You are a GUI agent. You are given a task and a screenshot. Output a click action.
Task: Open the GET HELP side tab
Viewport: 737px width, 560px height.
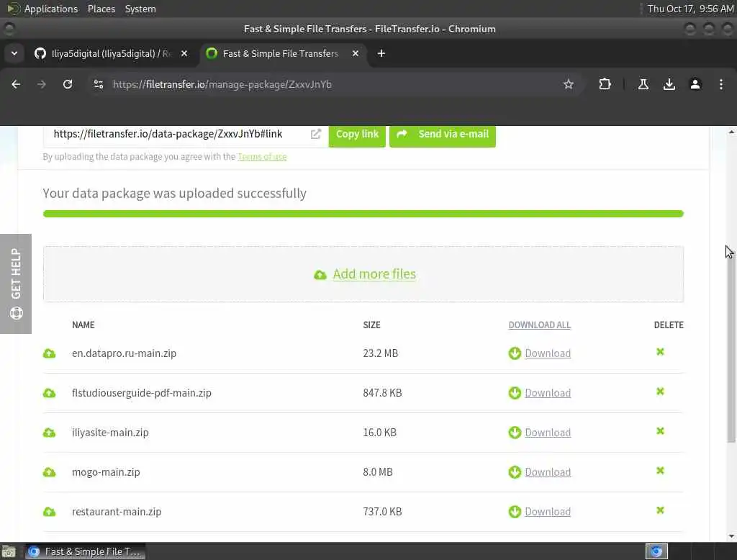click(x=16, y=284)
